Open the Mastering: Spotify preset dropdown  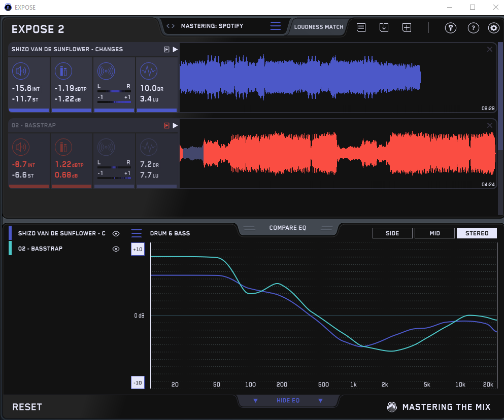212,26
